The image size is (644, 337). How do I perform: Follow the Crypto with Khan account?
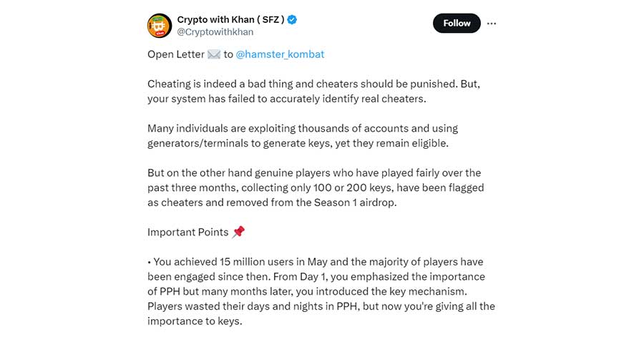[457, 23]
